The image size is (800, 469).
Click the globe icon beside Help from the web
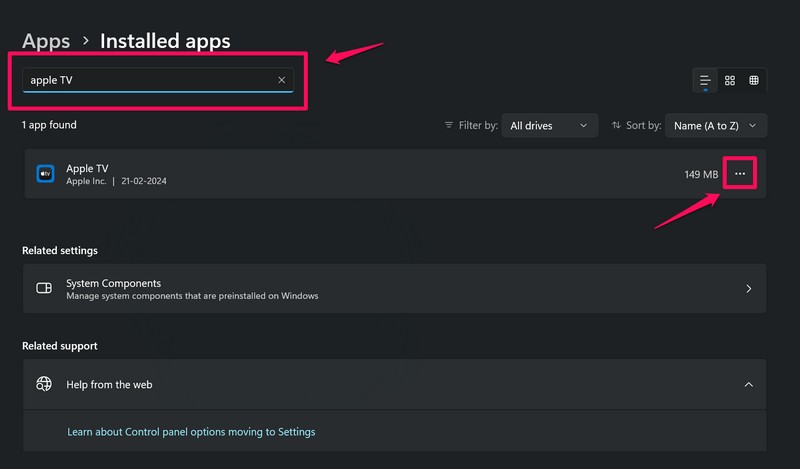[44, 384]
